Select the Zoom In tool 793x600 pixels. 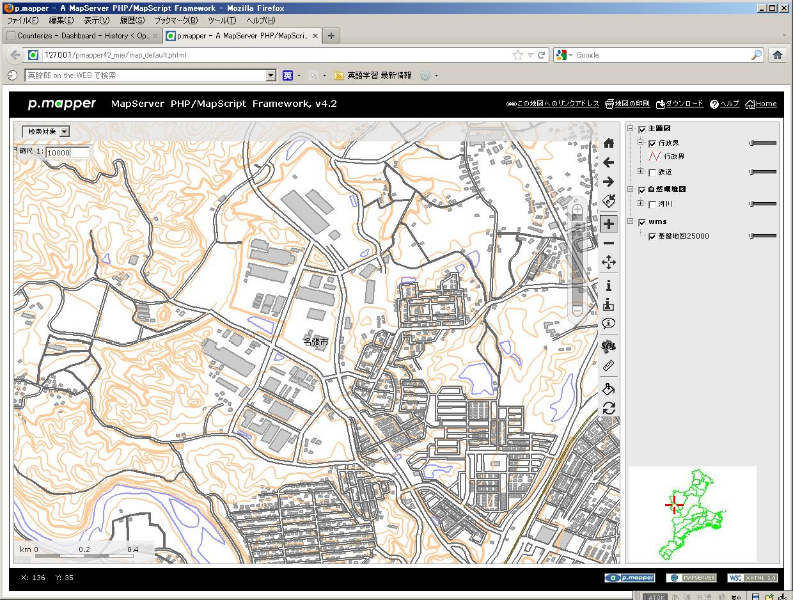click(x=608, y=224)
